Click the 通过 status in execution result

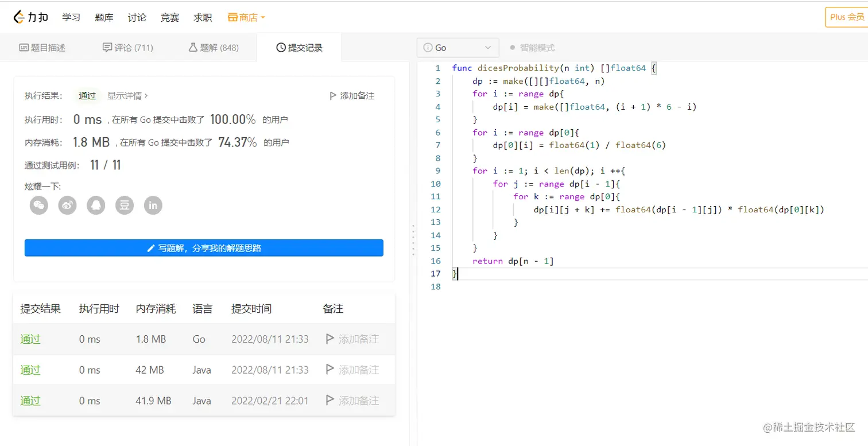pos(87,96)
